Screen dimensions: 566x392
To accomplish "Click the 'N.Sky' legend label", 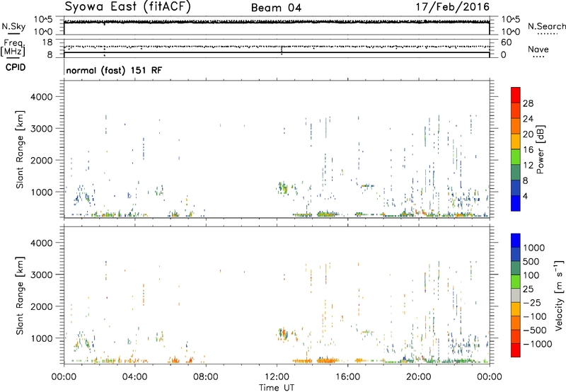I will pos(13,26).
